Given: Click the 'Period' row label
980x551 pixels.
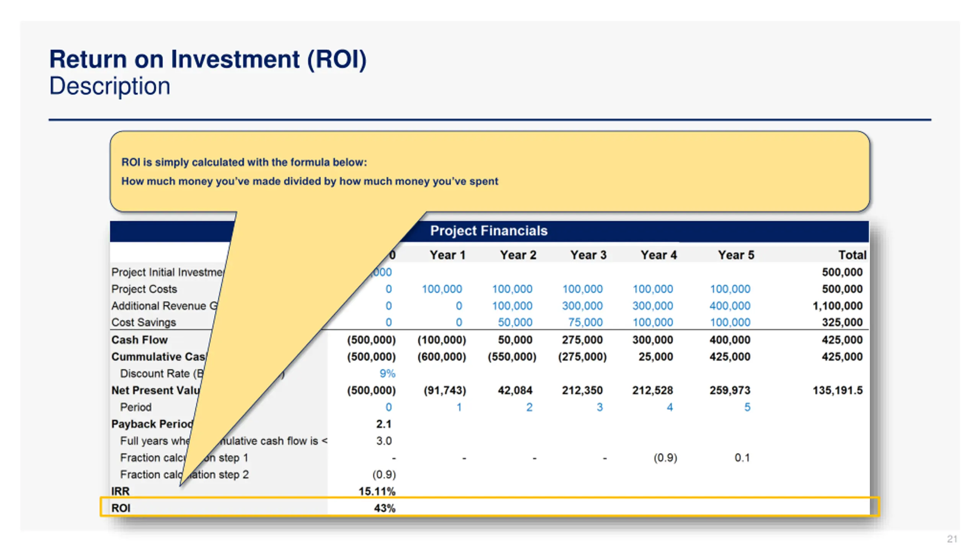Looking at the screenshot, I should [136, 407].
